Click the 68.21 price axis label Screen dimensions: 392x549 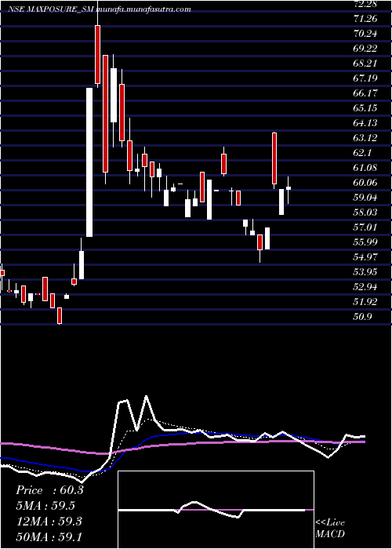click(365, 64)
